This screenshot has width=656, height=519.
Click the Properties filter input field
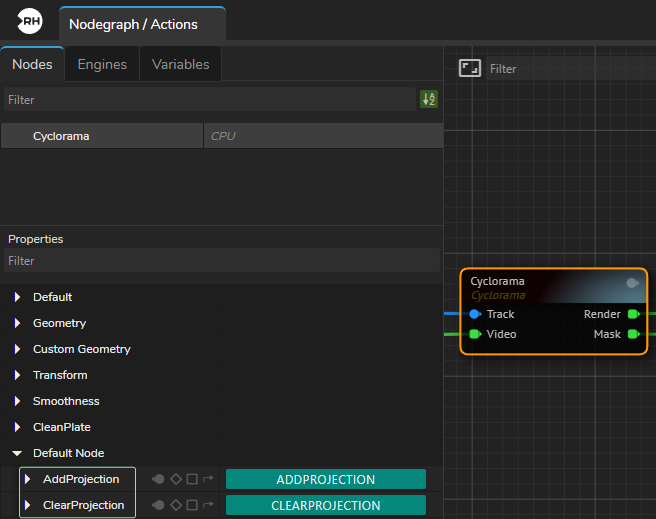(x=220, y=261)
